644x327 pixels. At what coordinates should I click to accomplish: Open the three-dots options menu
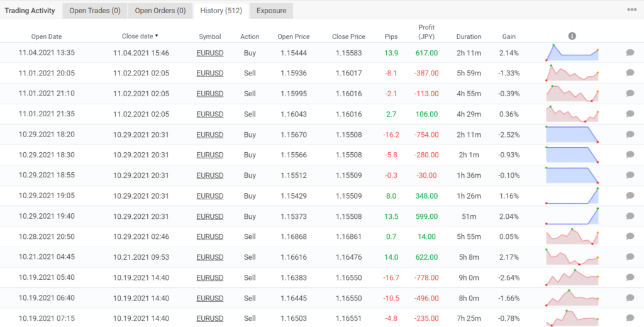pos(631,10)
